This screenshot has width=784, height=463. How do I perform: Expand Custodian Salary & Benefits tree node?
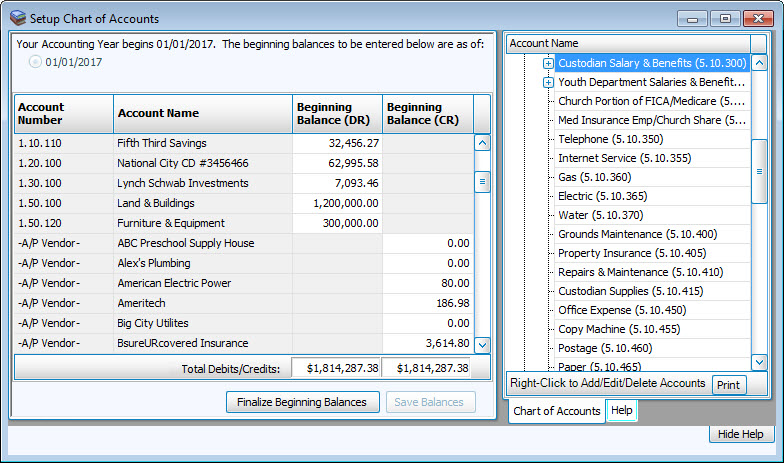coord(548,63)
